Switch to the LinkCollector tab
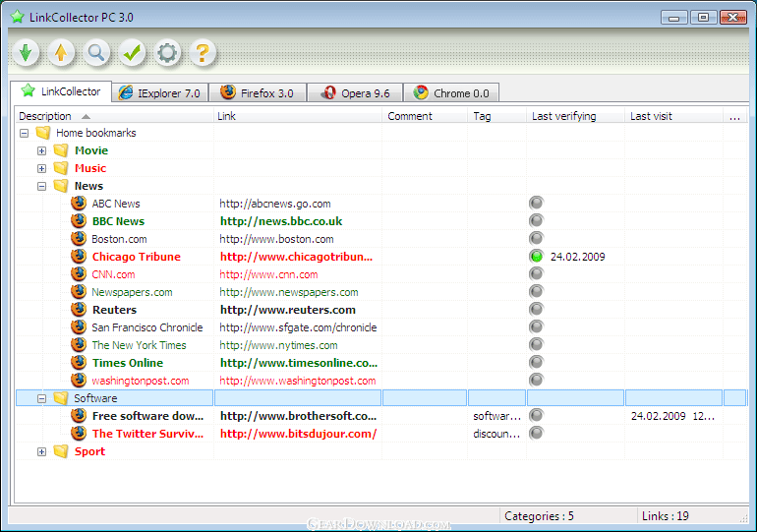 61,91
